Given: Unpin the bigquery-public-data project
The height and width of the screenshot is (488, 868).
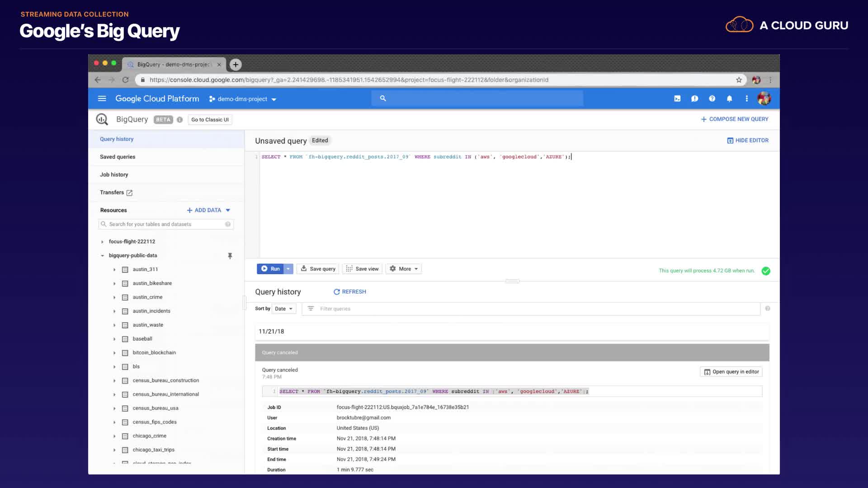Looking at the screenshot, I should (x=230, y=256).
